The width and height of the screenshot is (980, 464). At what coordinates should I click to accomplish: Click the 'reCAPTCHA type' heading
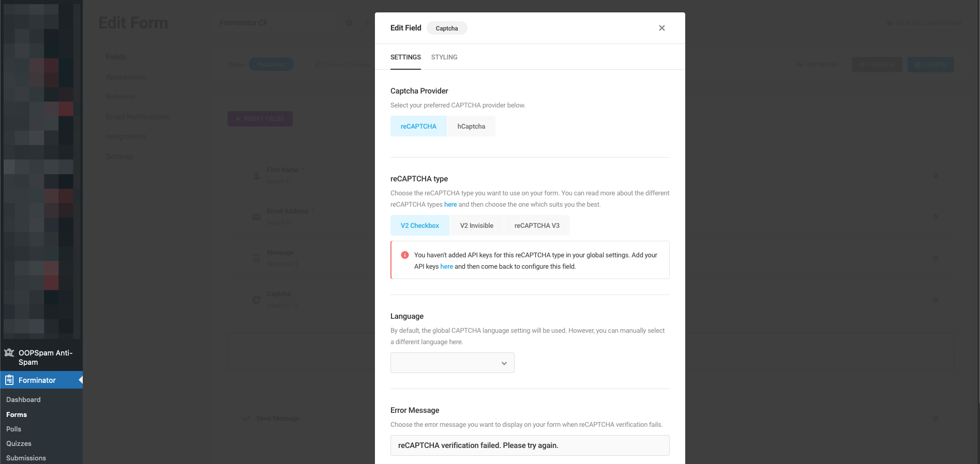tap(419, 179)
